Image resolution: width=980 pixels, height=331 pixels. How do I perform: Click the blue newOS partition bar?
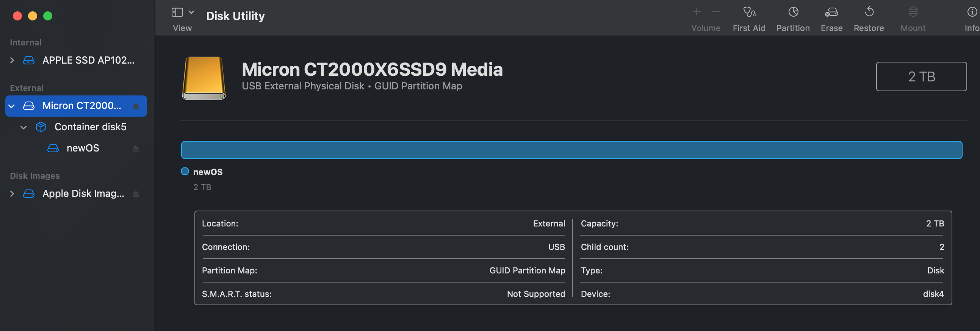coord(571,150)
